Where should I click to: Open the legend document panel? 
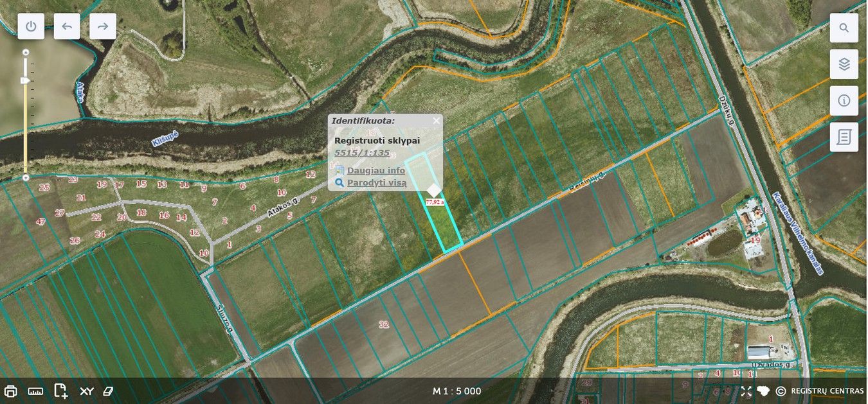point(844,137)
